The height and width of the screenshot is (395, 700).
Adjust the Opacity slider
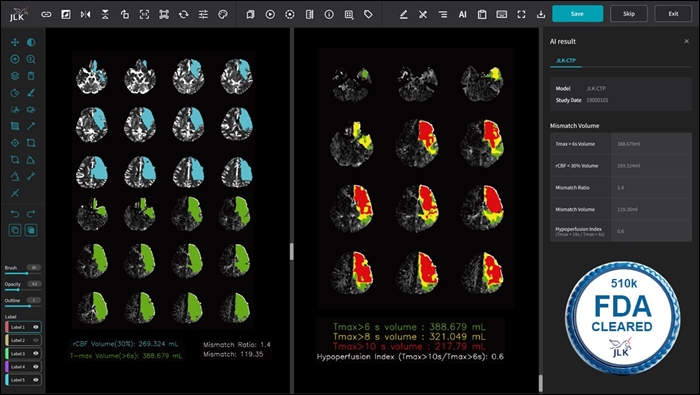click(22, 290)
